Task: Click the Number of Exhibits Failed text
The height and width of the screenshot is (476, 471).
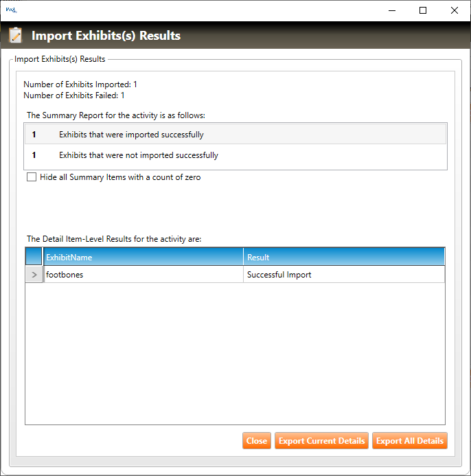Action: pyautogui.click(x=74, y=95)
